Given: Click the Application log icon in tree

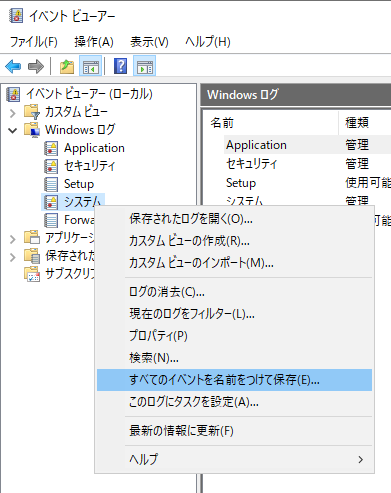Looking at the screenshot, I should point(51,148).
